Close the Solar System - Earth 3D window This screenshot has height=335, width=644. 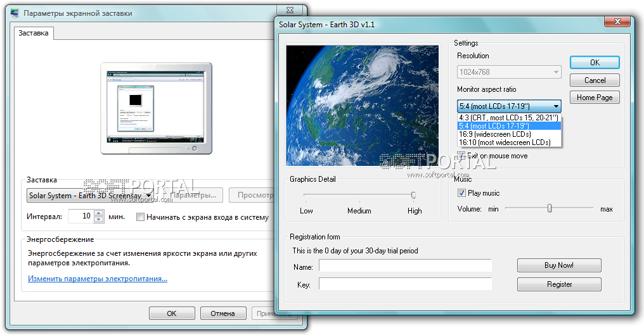pos(617,22)
